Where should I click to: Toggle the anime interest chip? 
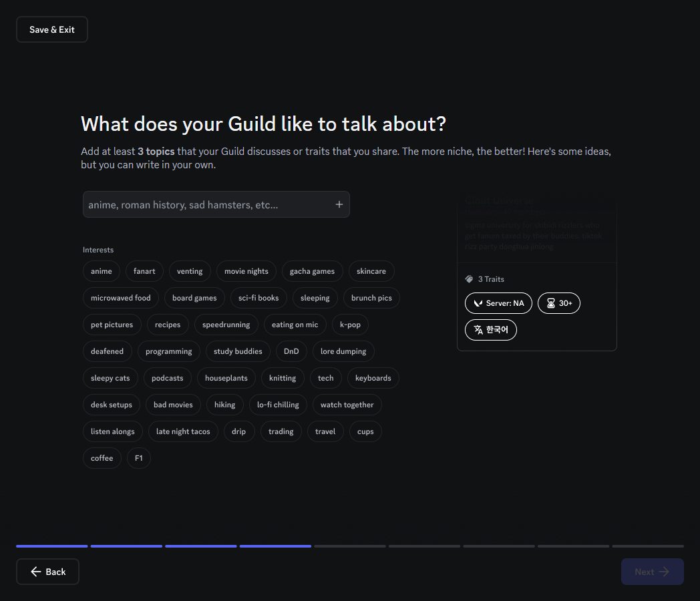(x=102, y=271)
